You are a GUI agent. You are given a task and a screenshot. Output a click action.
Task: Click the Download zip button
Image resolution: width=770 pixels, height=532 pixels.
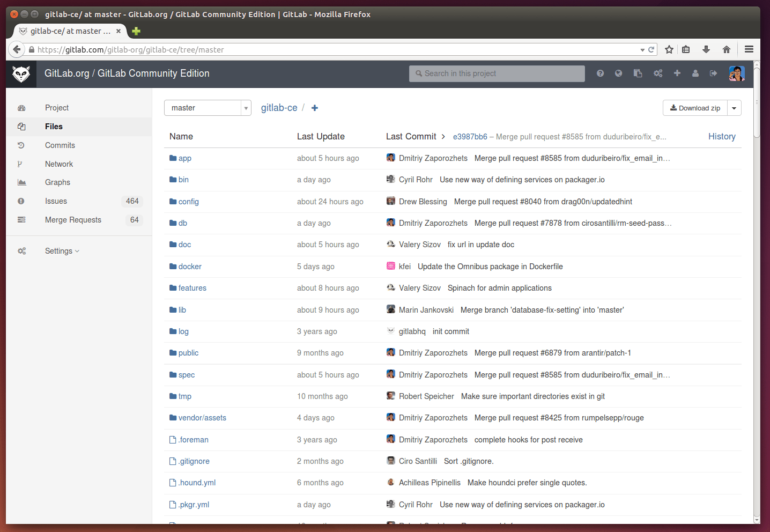coord(694,108)
